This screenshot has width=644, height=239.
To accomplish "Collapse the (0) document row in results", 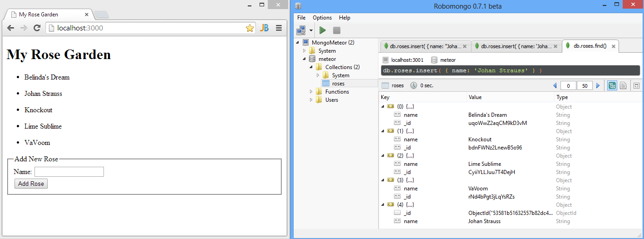I will (383, 107).
